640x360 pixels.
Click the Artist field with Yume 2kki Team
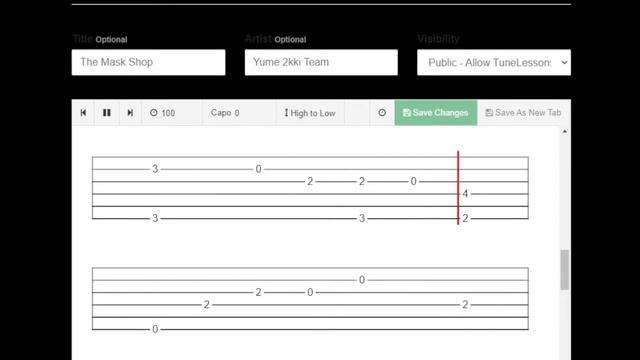pyautogui.click(x=321, y=62)
